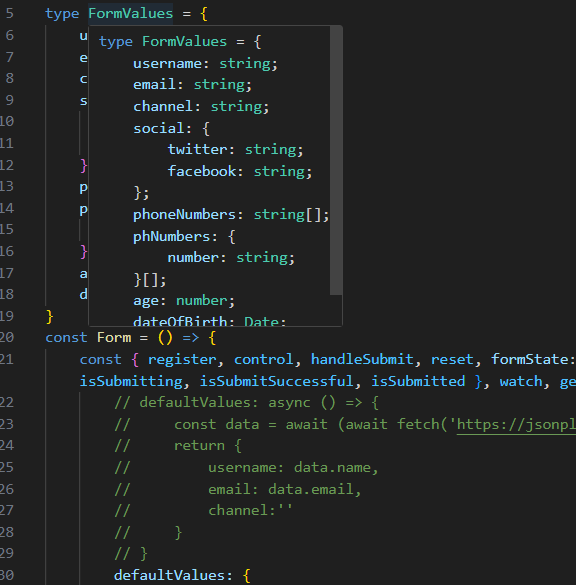Click line number 7 in the gutter
This screenshot has width=576, height=585.
(x=9, y=57)
